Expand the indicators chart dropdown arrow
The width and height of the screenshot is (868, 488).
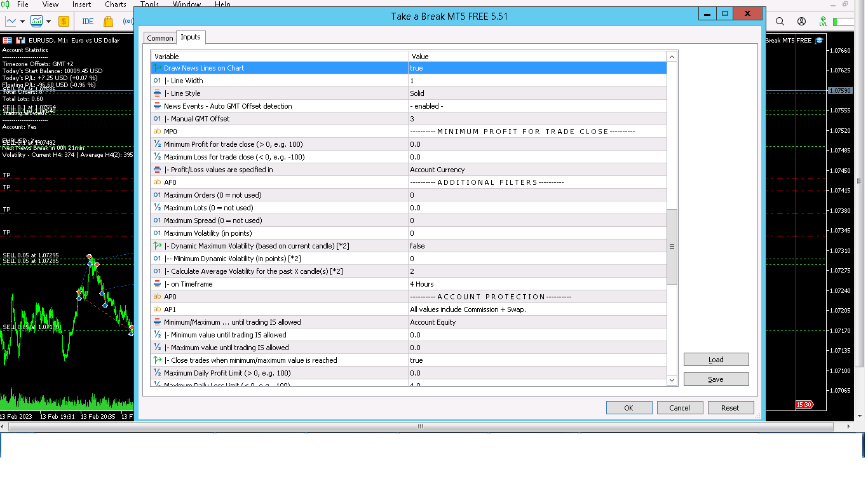click(x=48, y=21)
